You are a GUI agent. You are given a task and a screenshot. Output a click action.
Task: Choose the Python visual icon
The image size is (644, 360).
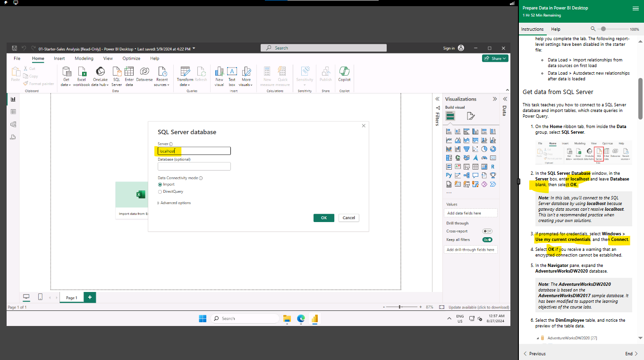pyautogui.click(x=449, y=175)
